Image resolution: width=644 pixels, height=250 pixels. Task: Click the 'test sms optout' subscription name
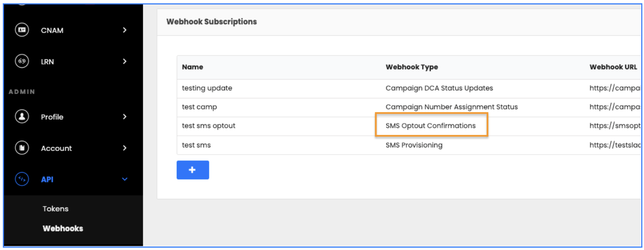coord(208,126)
